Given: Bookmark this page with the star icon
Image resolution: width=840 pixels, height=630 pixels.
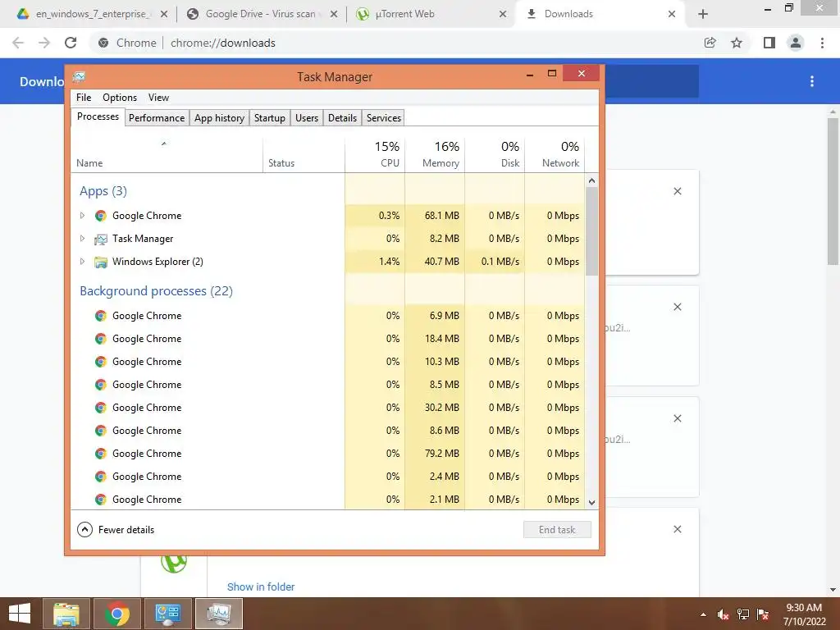Looking at the screenshot, I should coord(737,43).
